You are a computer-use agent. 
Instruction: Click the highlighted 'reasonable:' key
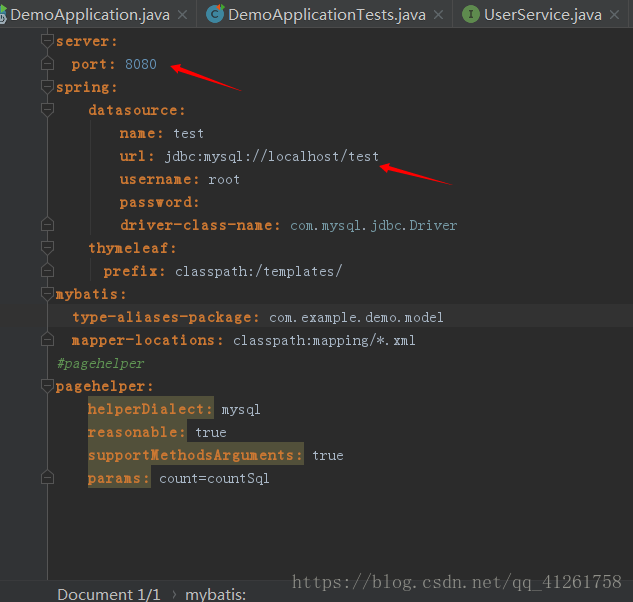(137, 432)
